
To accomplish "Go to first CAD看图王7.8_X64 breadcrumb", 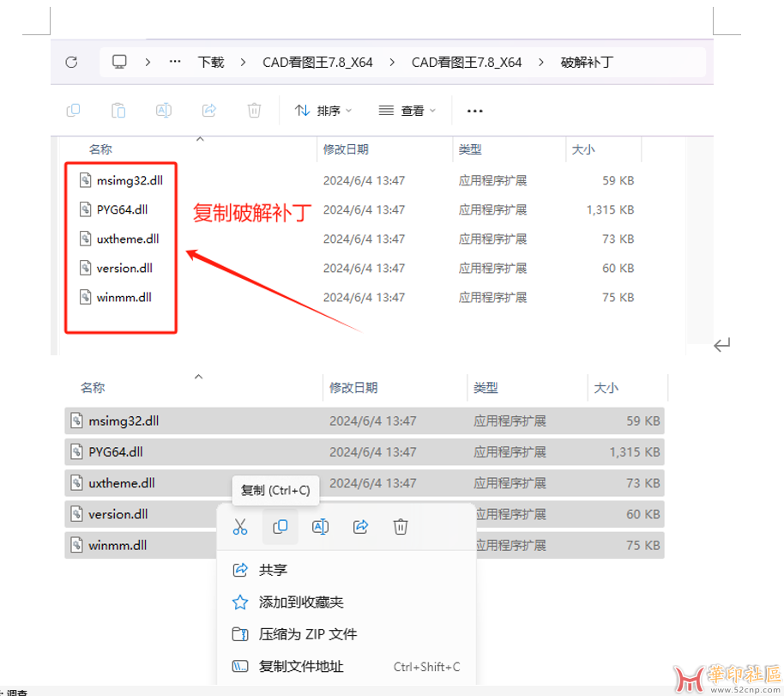I will (x=317, y=62).
